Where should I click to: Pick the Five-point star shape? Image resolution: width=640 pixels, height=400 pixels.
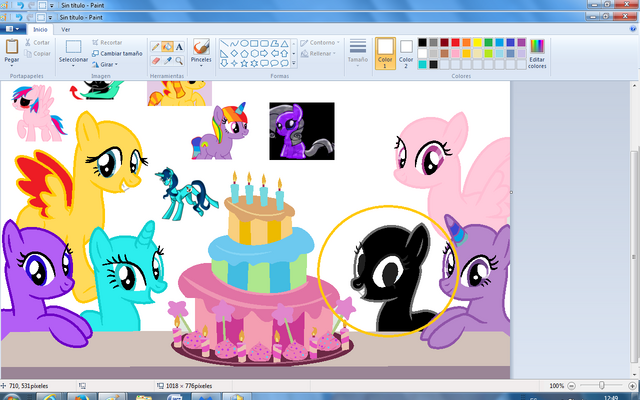coord(244,63)
